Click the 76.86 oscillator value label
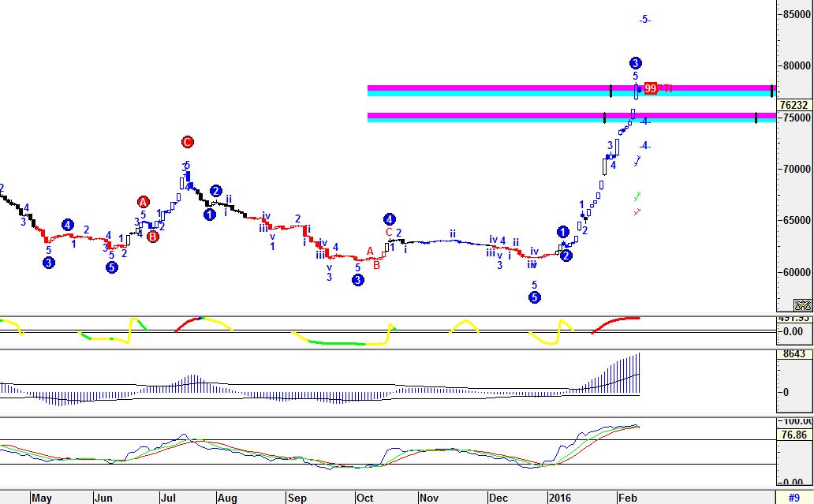Screen dimensions: 814x504 [x=792, y=434]
